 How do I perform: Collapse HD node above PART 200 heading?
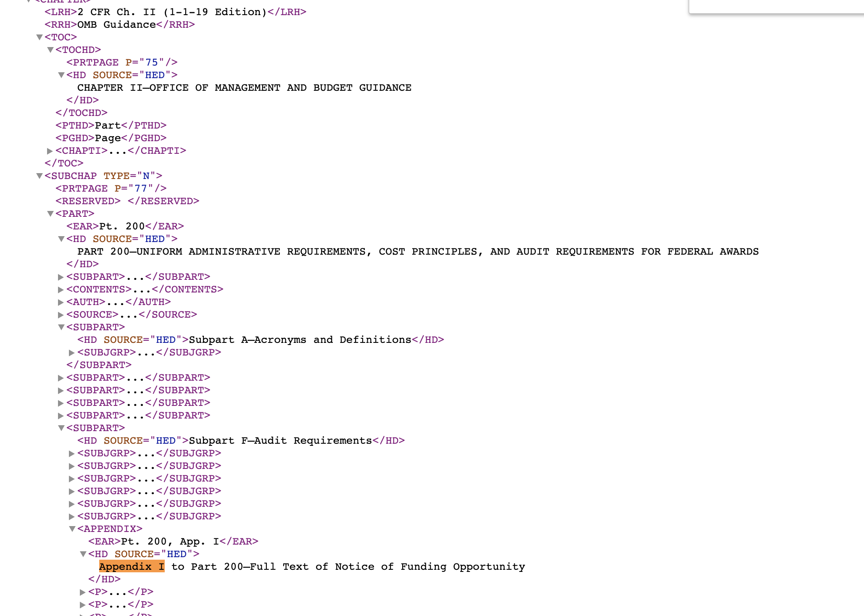point(61,239)
